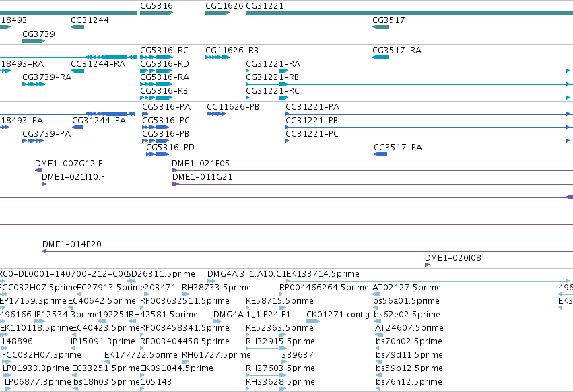
Task: Click EST RH33628.5prime
Action: pyautogui.click(x=280, y=383)
